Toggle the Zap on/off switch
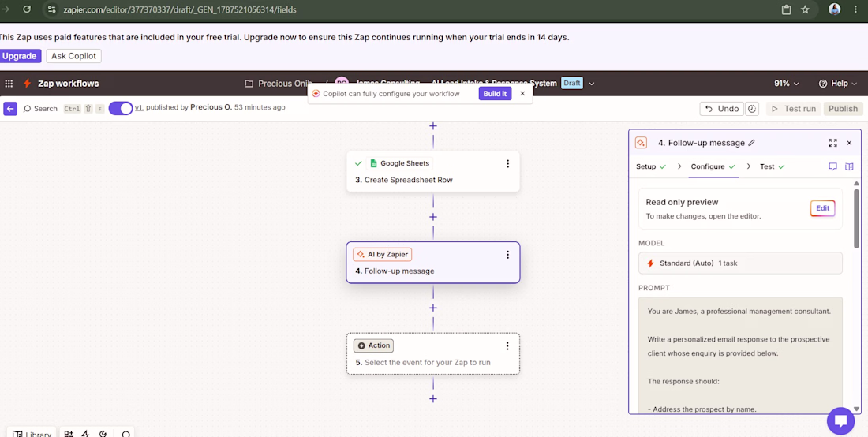 point(121,108)
